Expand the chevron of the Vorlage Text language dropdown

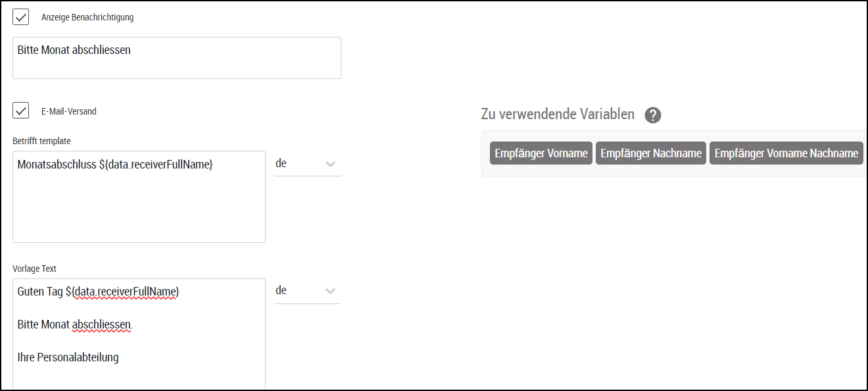tap(331, 291)
